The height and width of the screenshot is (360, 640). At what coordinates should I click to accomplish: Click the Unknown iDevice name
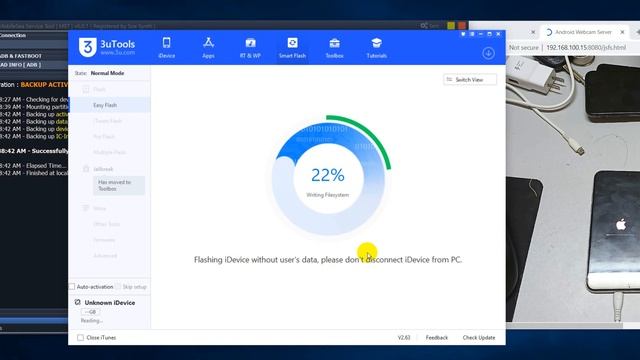point(110,303)
